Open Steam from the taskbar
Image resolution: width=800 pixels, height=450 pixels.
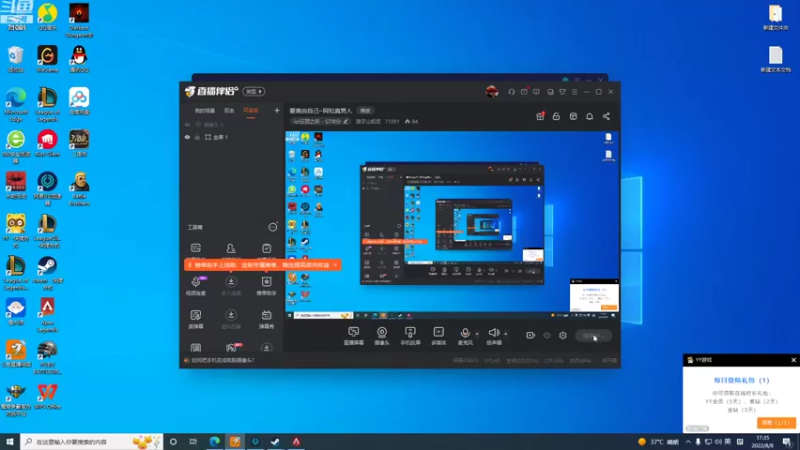276,441
